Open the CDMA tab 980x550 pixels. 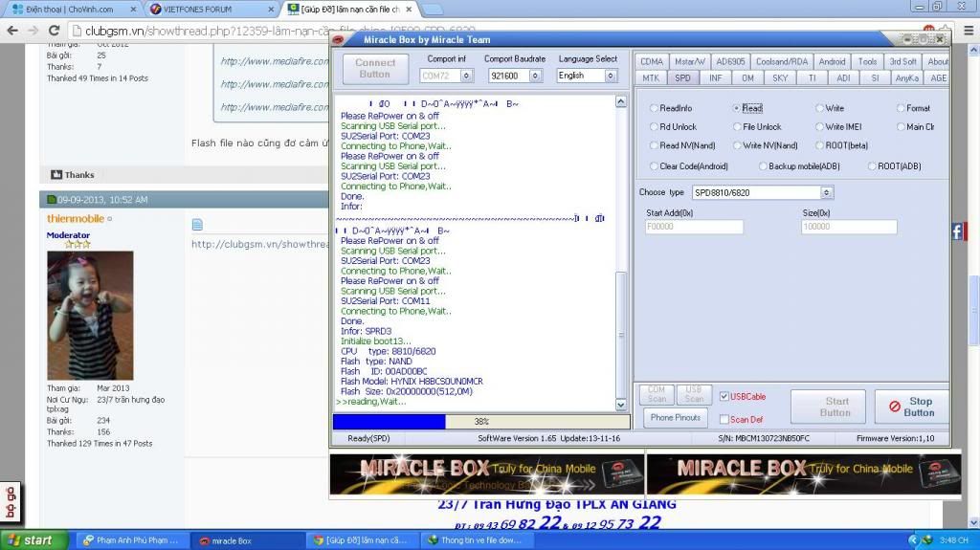pyautogui.click(x=651, y=61)
